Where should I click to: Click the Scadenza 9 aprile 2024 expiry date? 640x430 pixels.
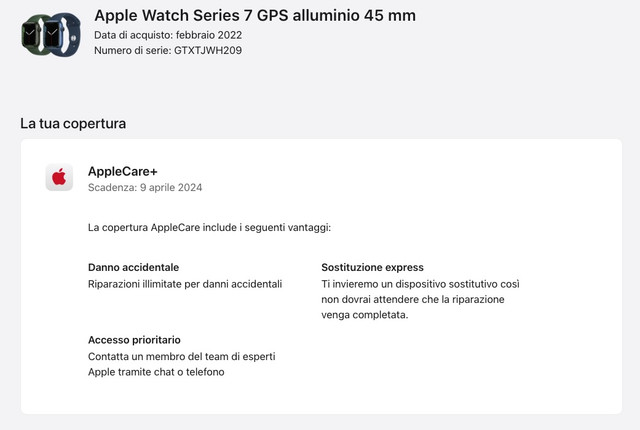click(x=145, y=187)
